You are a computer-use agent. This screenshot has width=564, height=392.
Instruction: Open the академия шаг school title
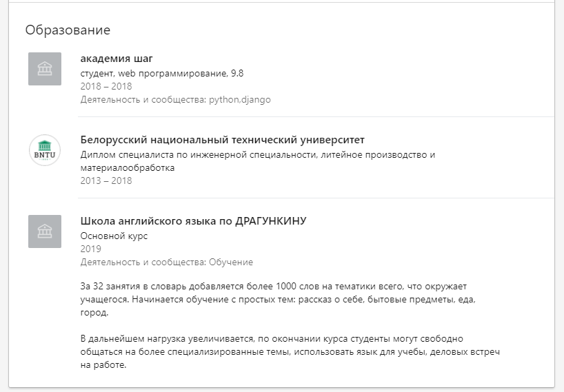116,58
